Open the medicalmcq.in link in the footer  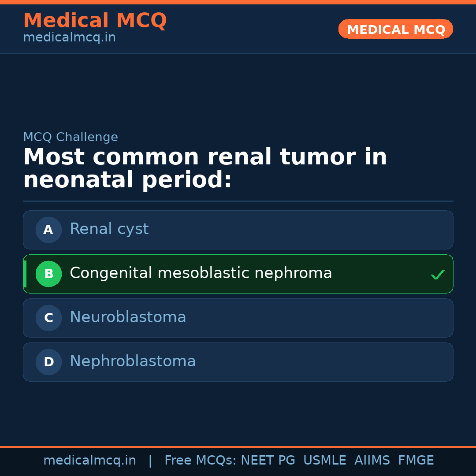tap(89, 461)
